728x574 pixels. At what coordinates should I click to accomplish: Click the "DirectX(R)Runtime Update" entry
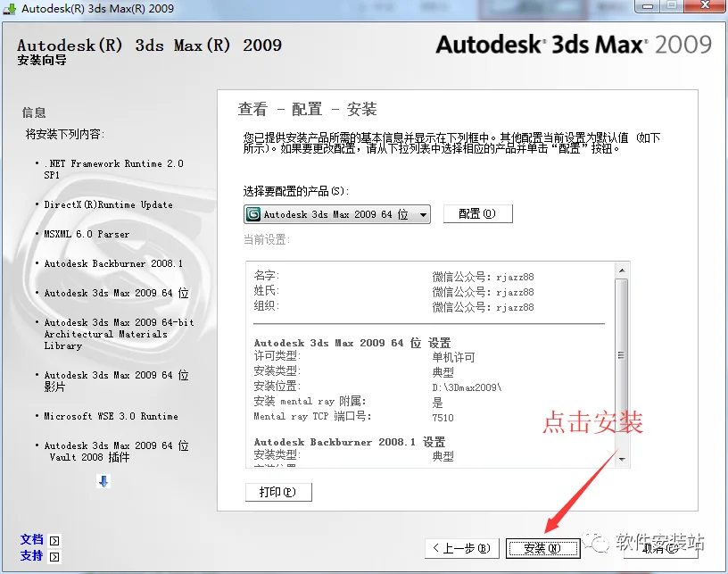pyautogui.click(x=109, y=204)
